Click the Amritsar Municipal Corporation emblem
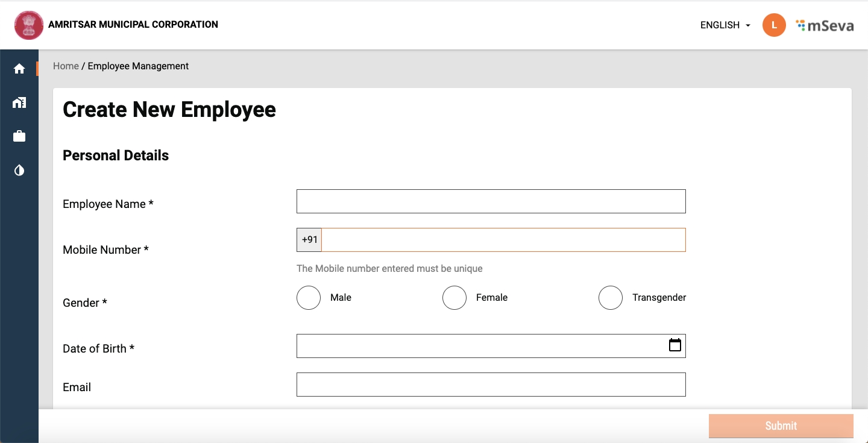 [x=29, y=25]
